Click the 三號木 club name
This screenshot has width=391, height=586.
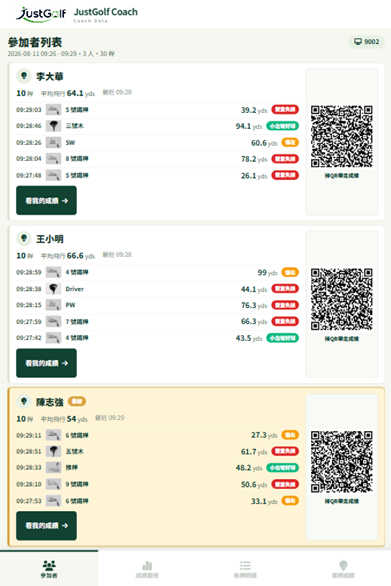(x=74, y=126)
